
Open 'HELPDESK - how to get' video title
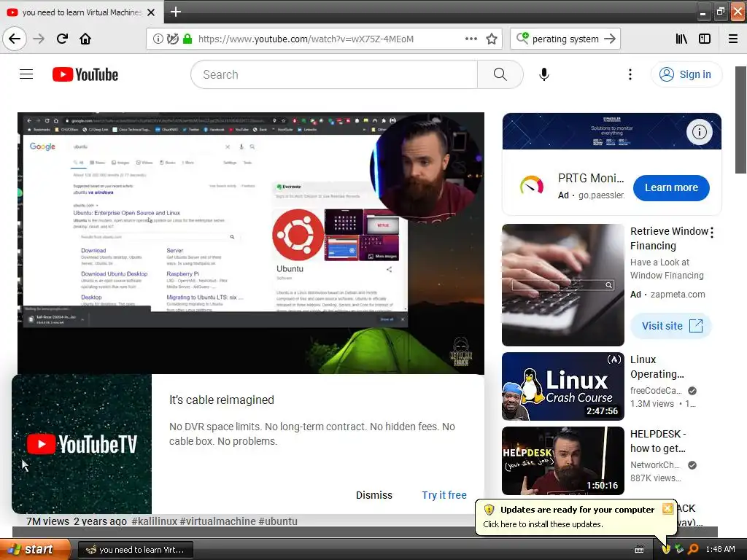click(658, 441)
